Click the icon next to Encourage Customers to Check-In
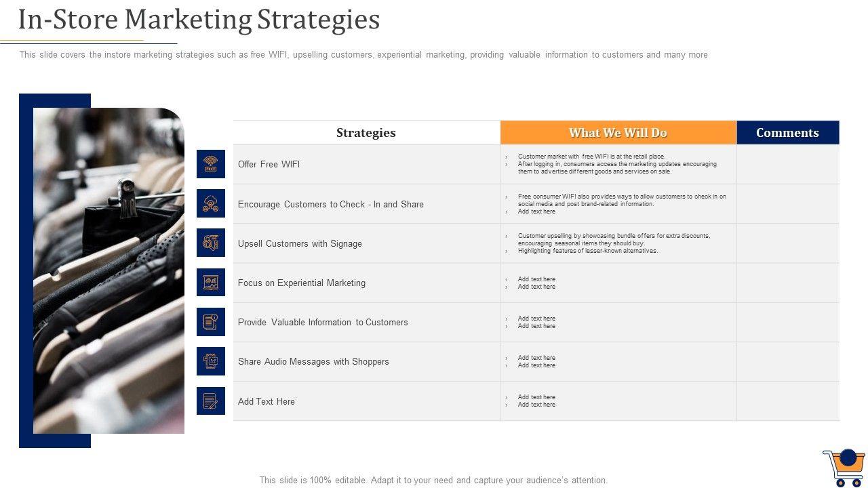 pyautogui.click(x=211, y=203)
